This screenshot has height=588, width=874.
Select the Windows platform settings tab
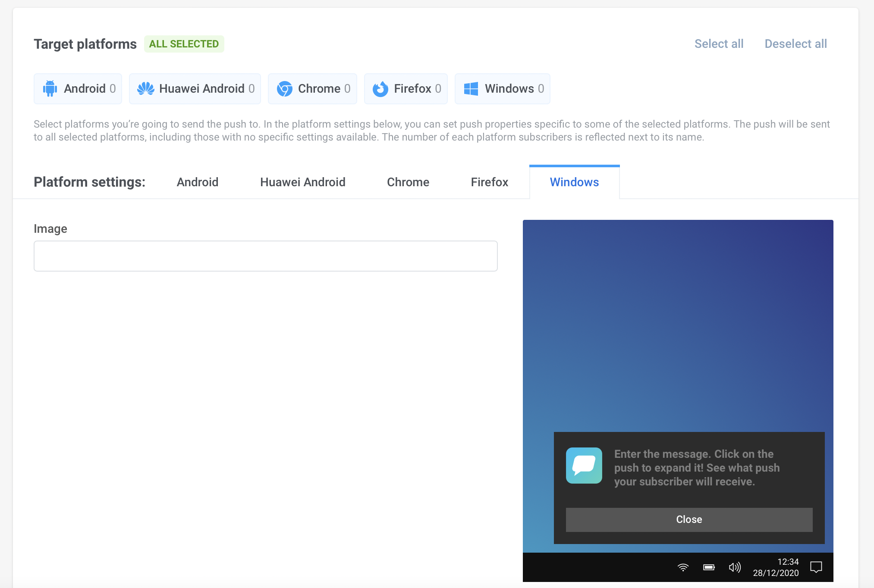575,182
